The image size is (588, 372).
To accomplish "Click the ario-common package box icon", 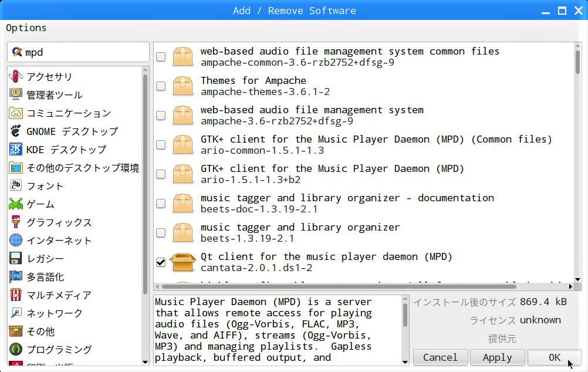I will (x=183, y=145).
